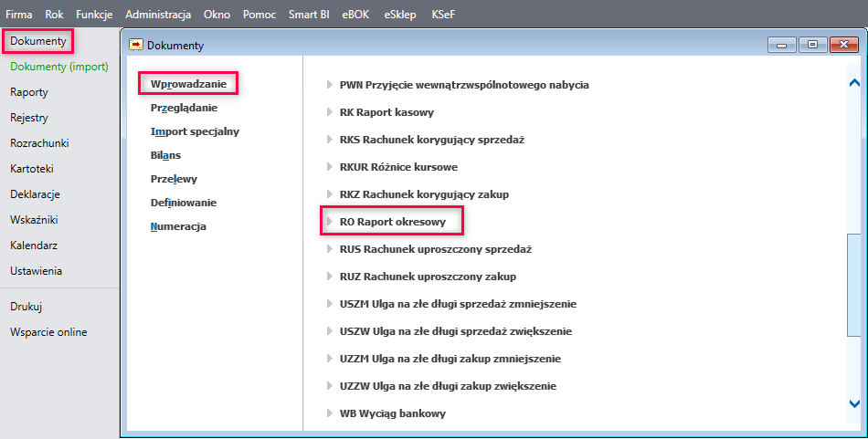This screenshot has width=868, height=439.
Task: Open the Firma menu
Action: (19, 15)
